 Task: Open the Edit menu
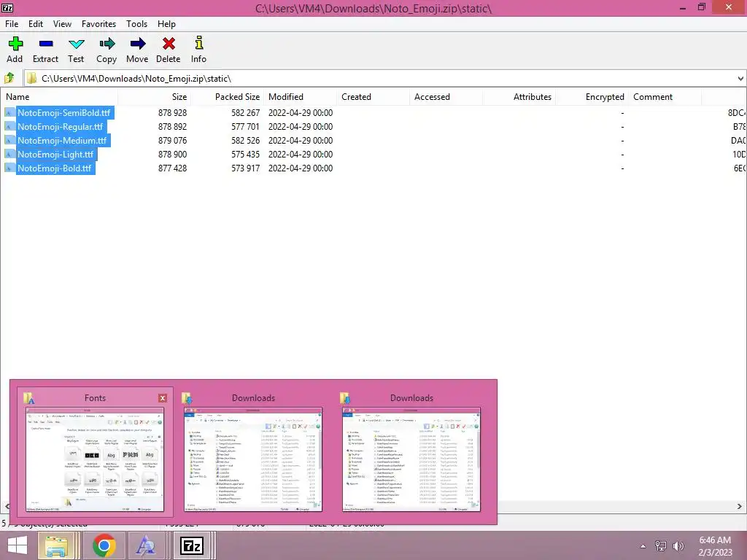35,24
